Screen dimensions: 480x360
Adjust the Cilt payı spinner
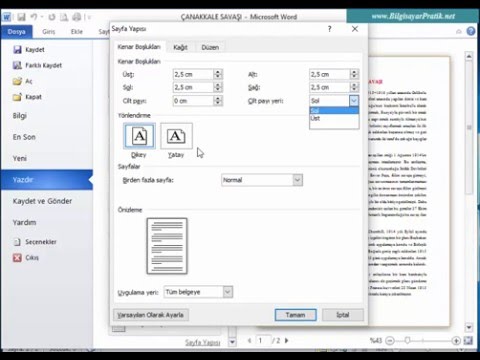pyautogui.click(x=218, y=101)
